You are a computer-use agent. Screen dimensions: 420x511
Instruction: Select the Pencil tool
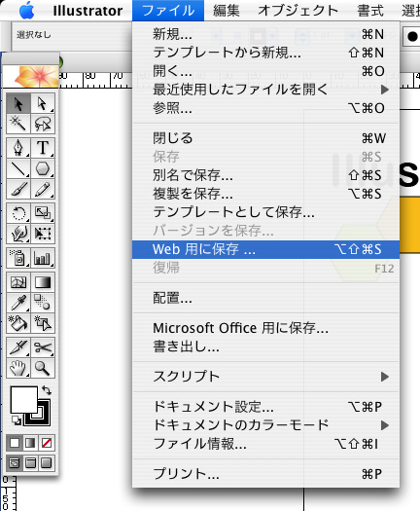[x=43, y=189]
